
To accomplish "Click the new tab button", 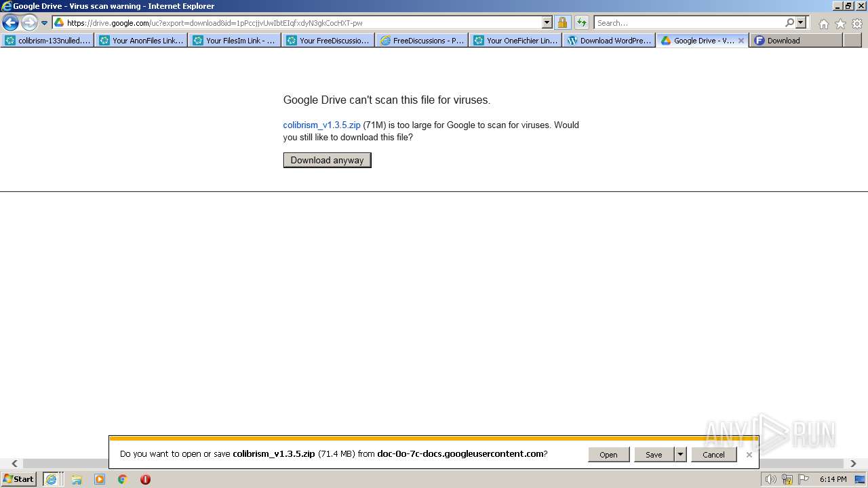I will click(852, 41).
